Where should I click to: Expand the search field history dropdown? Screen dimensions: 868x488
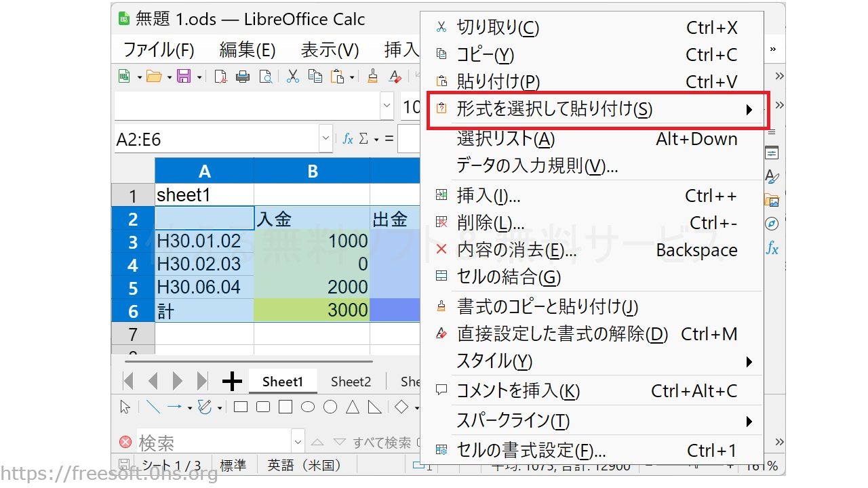[298, 442]
